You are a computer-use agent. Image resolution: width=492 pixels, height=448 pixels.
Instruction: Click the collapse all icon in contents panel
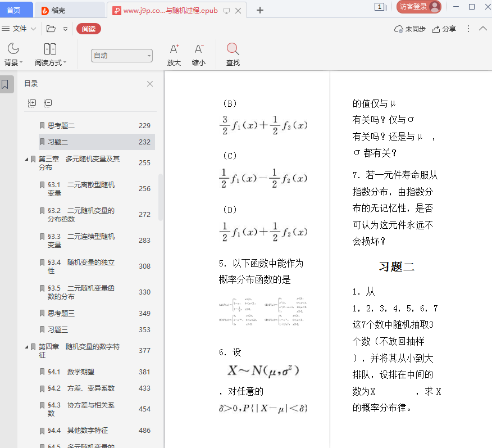click(48, 103)
